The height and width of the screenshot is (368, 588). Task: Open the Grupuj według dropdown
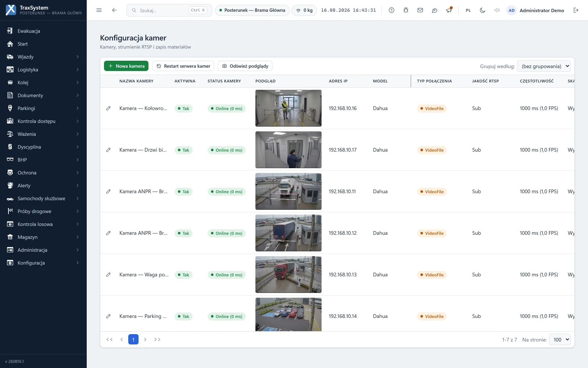544,66
